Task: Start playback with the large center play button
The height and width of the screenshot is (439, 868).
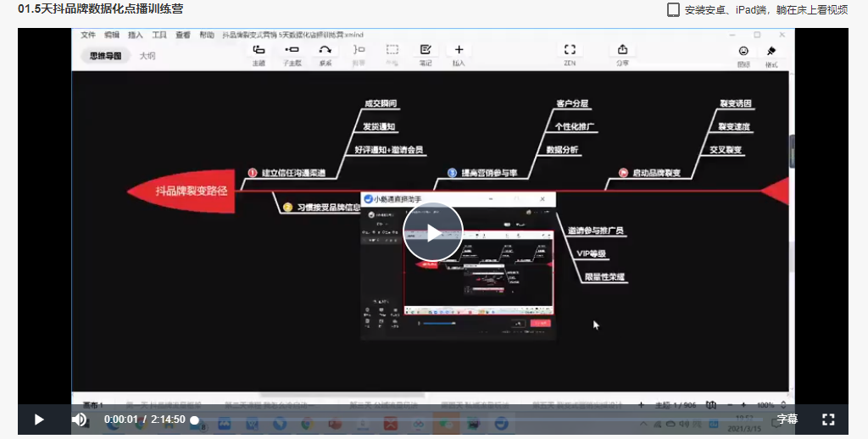Action: click(x=433, y=232)
